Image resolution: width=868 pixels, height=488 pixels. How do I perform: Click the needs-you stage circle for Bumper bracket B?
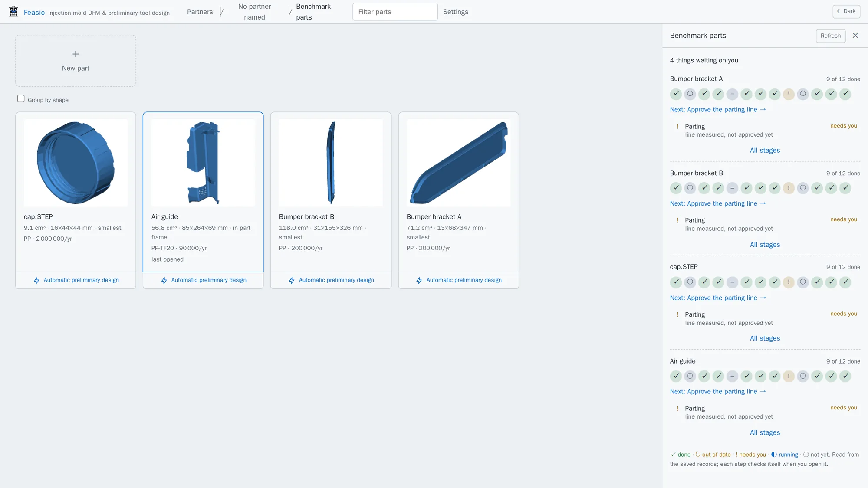789,188
